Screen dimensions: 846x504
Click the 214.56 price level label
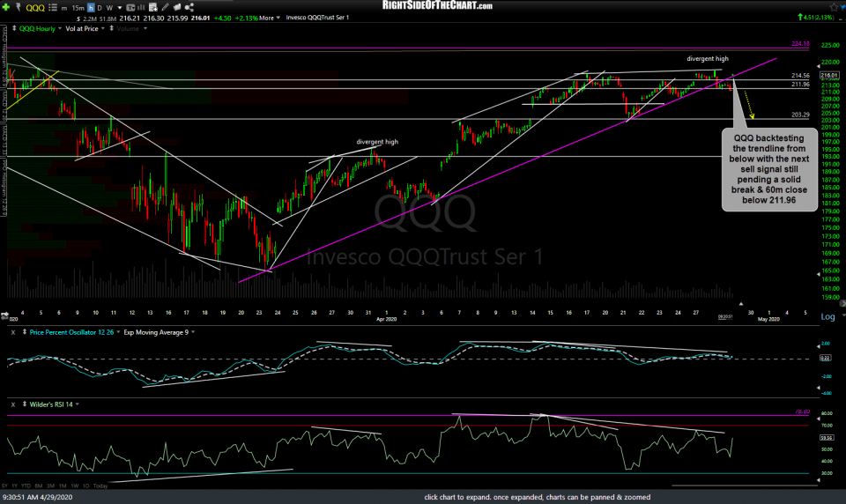tap(800, 76)
